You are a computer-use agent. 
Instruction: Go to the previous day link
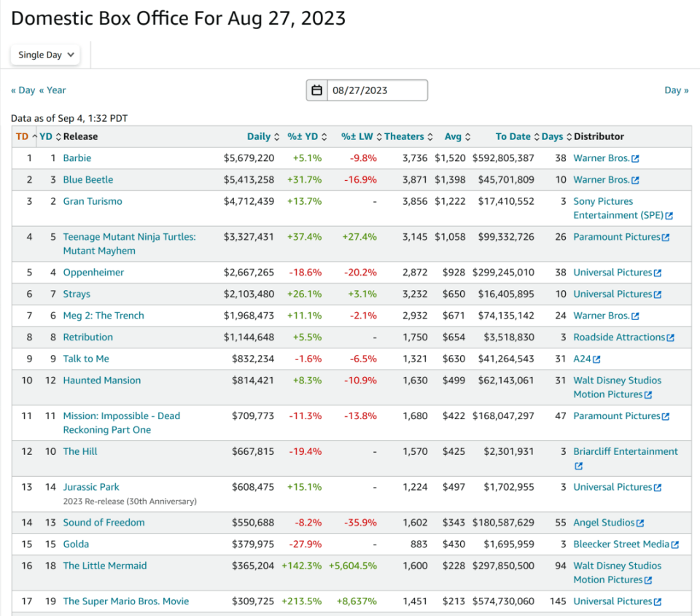click(x=23, y=90)
